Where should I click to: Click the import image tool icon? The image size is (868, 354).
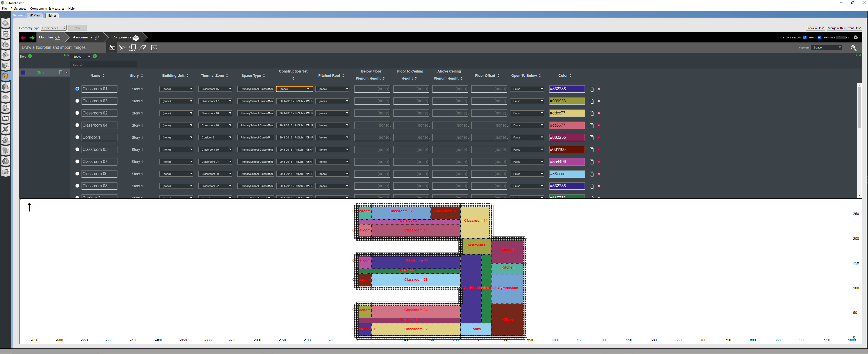pyautogui.click(x=154, y=48)
